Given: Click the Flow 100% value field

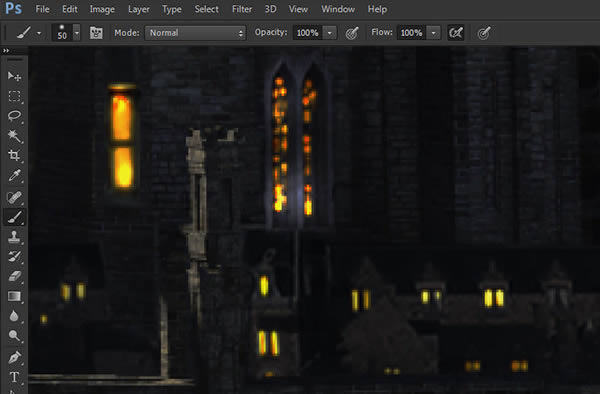Looking at the screenshot, I should click(x=412, y=33).
